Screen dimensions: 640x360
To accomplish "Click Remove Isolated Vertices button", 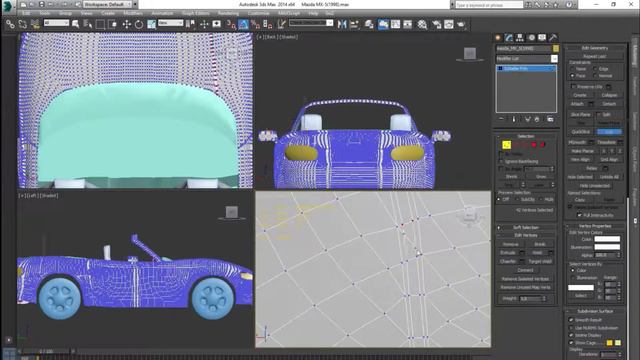I will [x=525, y=279].
